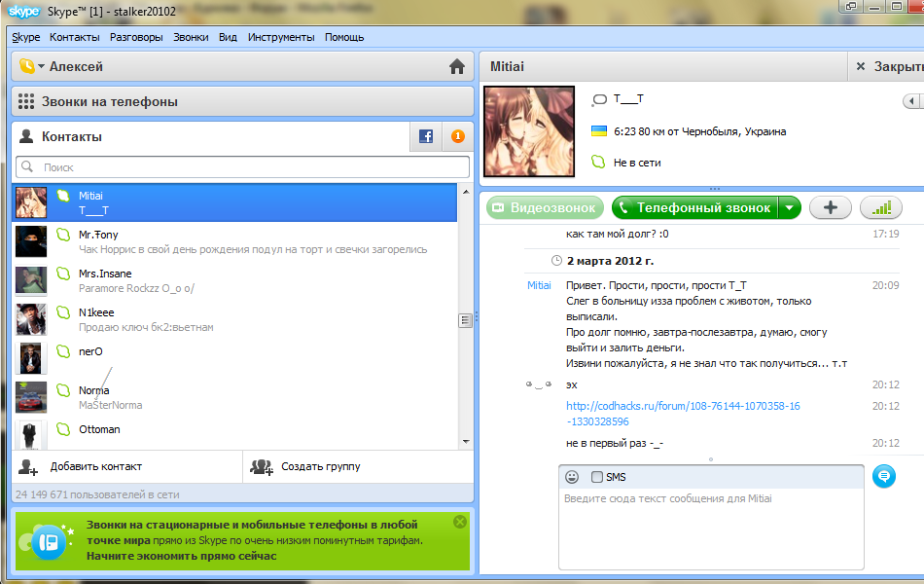Open the Звонки menu
This screenshot has height=585, width=924.
(191, 37)
